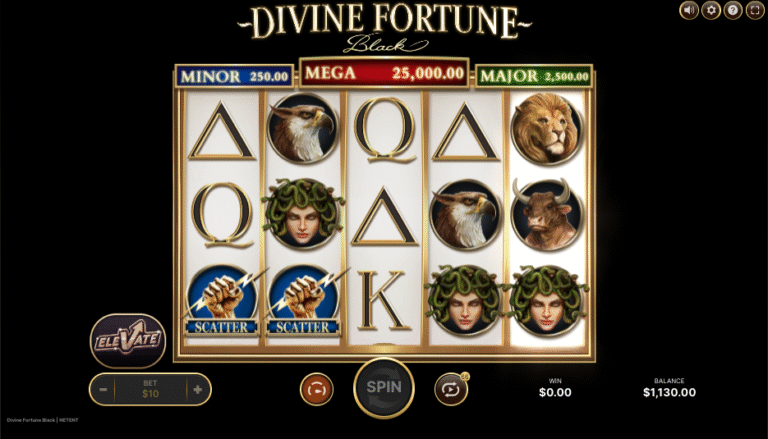Hit the big SPIN button
Image resolution: width=768 pixels, height=439 pixels.
384,388
